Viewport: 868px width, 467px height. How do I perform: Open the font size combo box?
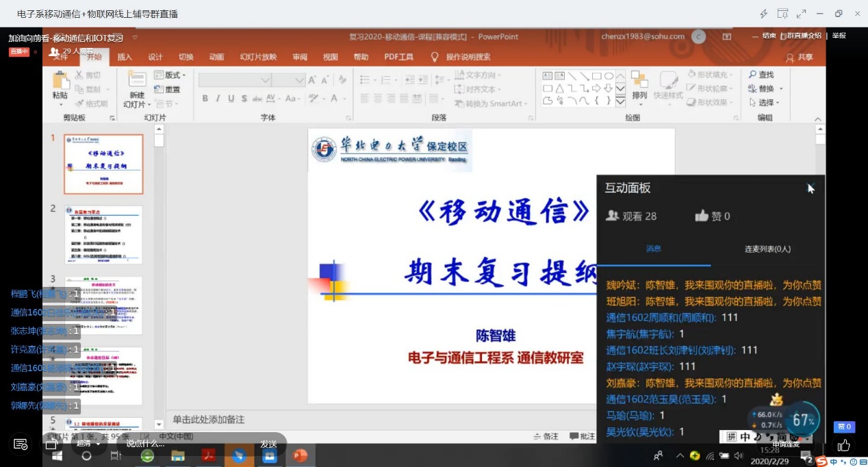tap(289, 80)
